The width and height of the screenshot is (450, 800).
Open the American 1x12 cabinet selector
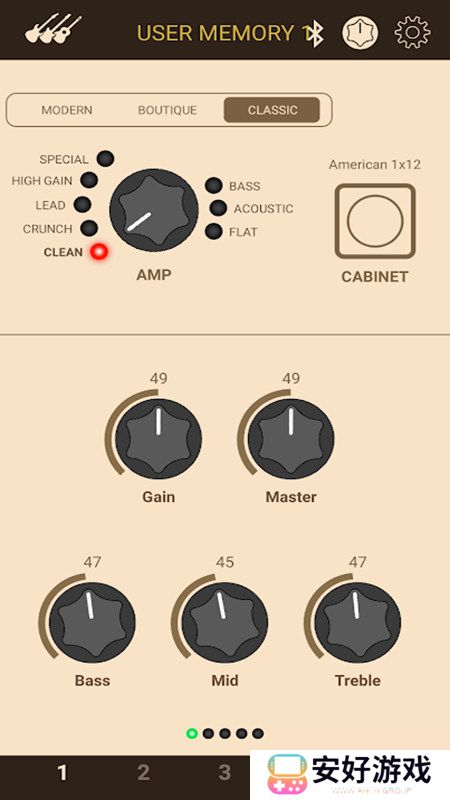point(375,221)
